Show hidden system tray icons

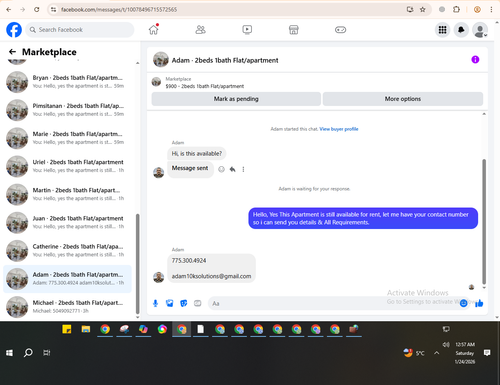[437, 353]
